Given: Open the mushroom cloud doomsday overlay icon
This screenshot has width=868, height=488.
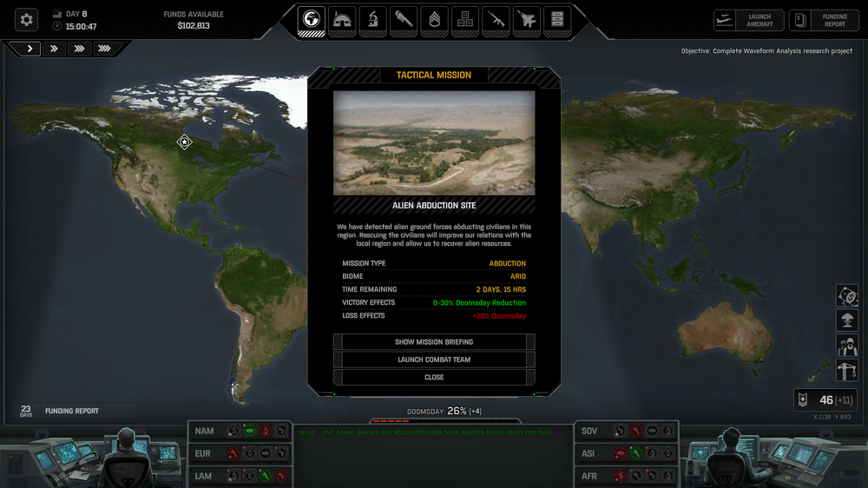Looking at the screenshot, I should [847, 320].
